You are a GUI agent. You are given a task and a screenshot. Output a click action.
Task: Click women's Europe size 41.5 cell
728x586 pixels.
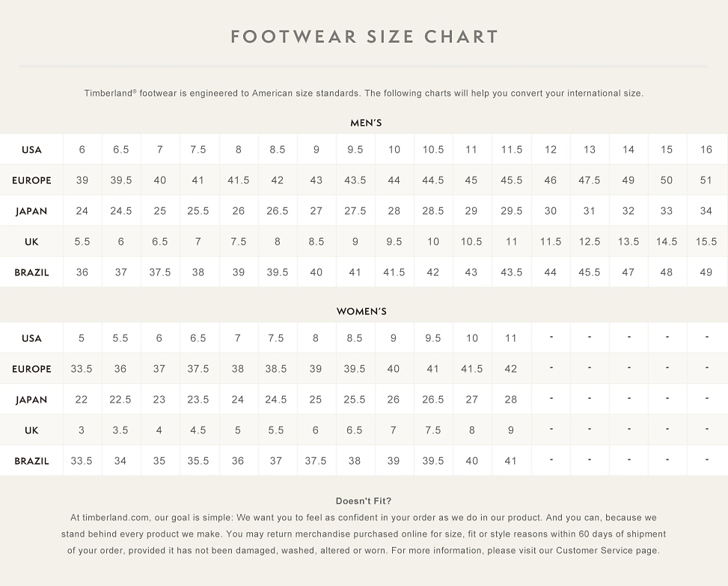click(471, 369)
